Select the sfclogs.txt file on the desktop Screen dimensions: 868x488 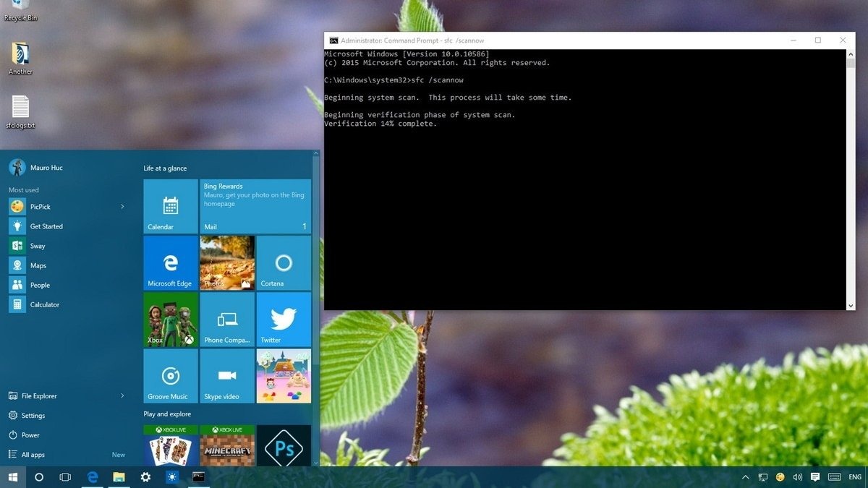tap(20, 112)
